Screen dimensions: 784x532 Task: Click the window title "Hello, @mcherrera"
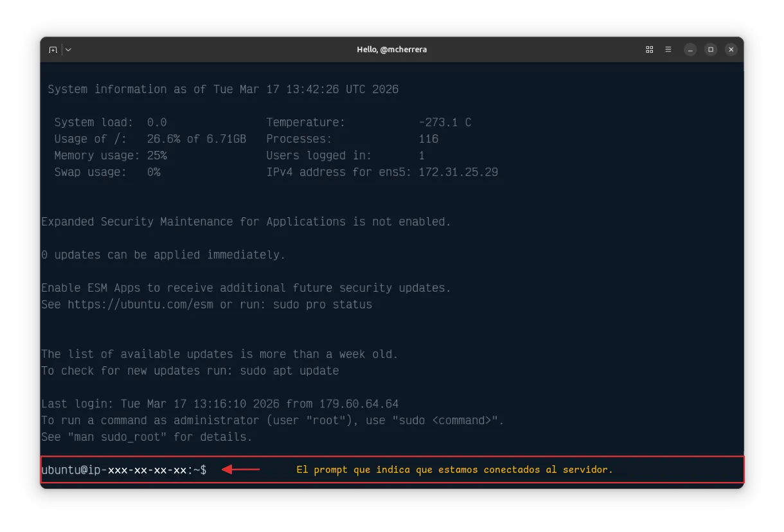click(x=391, y=49)
